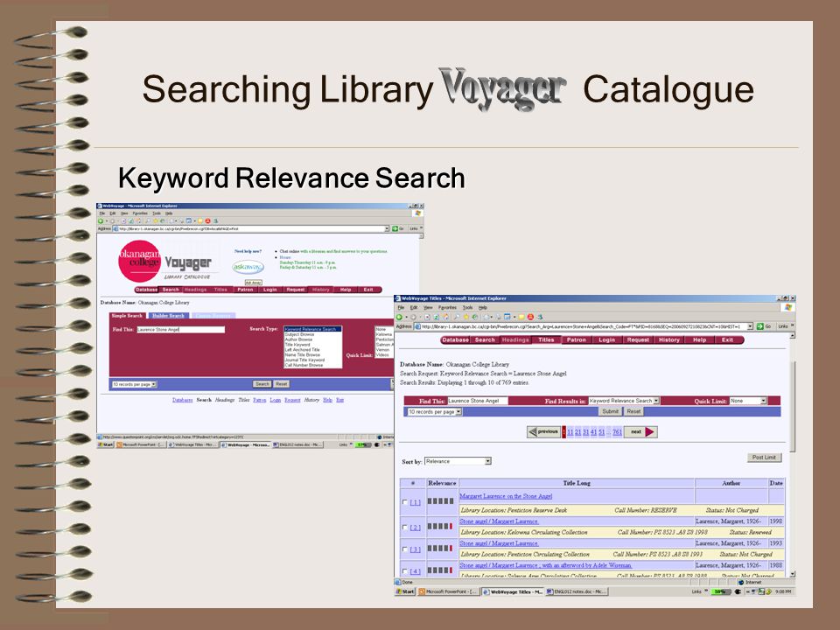Click red round icon in WebVoyage Titles toolbar
The image size is (840, 630).
(x=530, y=317)
